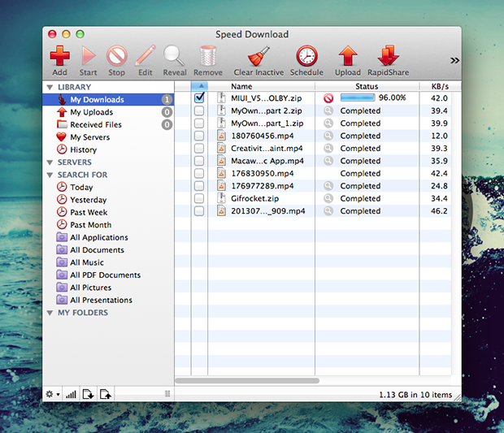This screenshot has height=433, width=504.
Task: Open All Documents smart folder
Action: tap(108, 250)
